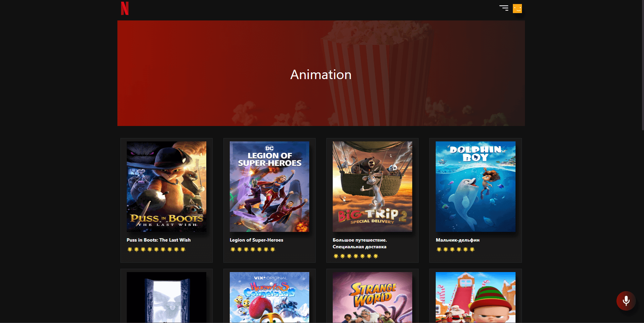Click the Puss in Boots: The Last Wish title
Image resolution: width=644 pixels, height=323 pixels.
tap(159, 240)
